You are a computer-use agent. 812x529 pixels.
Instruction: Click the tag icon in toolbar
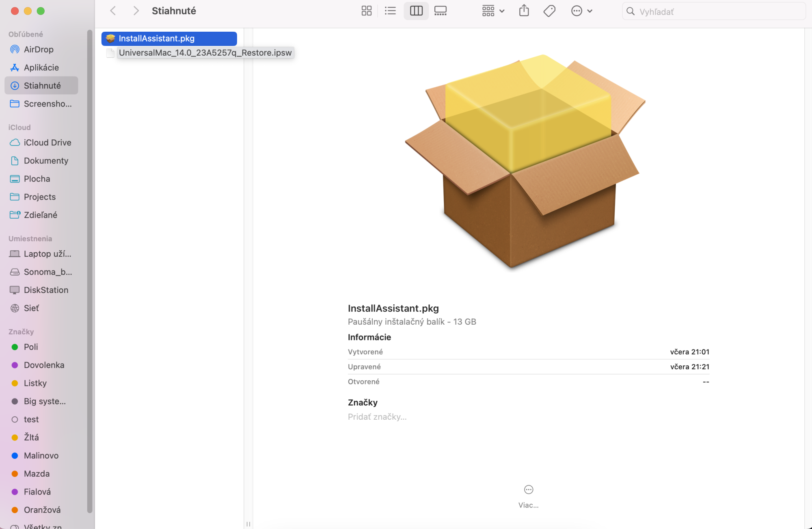click(549, 11)
